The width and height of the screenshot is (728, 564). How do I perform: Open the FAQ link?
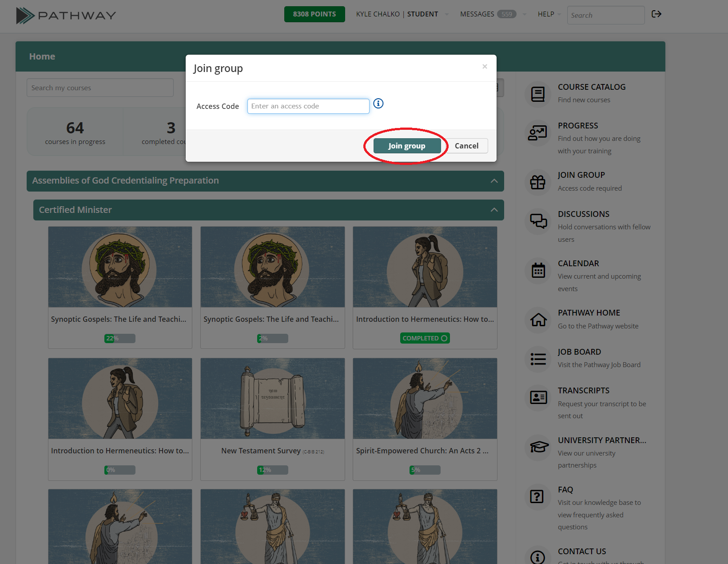[x=565, y=490]
